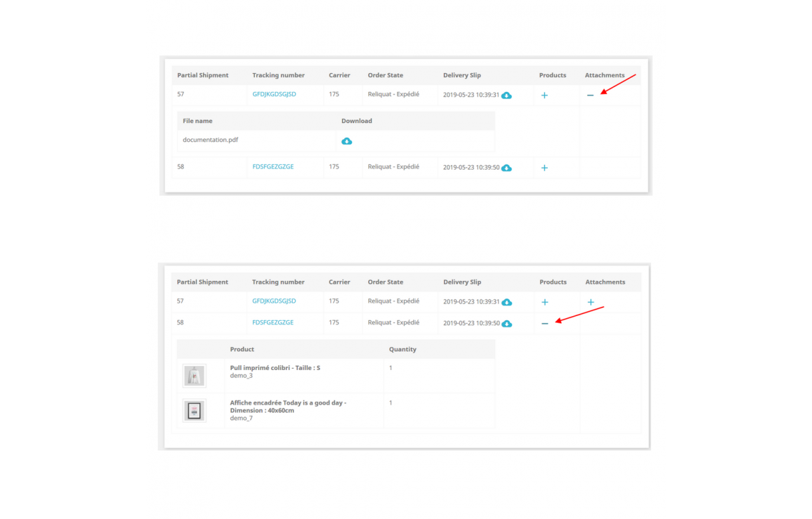Toggle Products list open for shipment 58
This screenshot has height=519, width=812.
coord(544,168)
